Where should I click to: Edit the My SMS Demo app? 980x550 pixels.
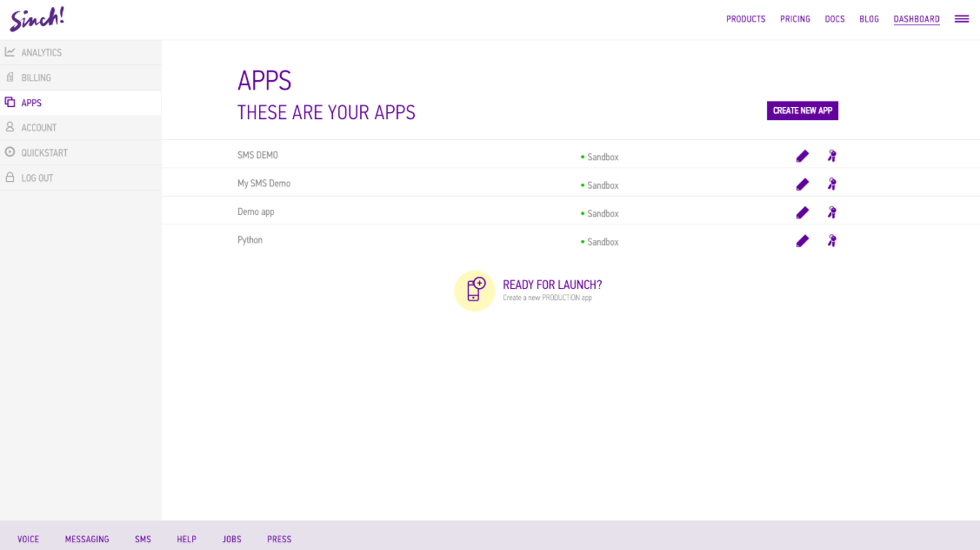point(802,184)
